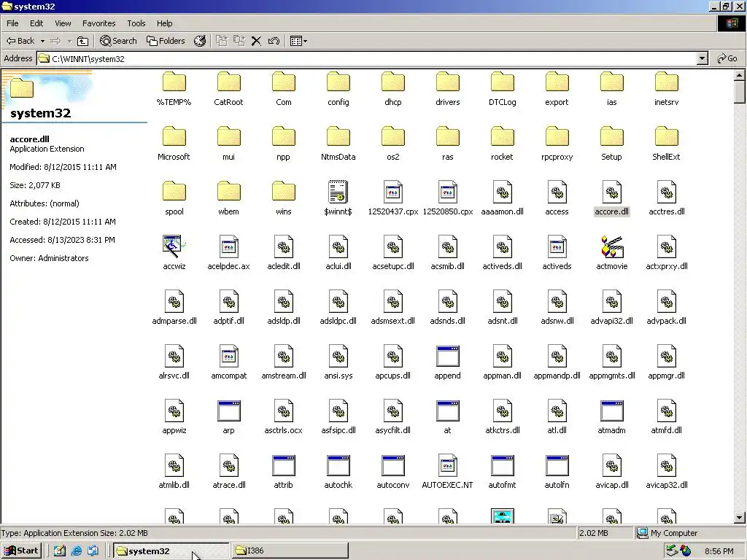Click the Go button
The image size is (747, 560).
pos(727,58)
